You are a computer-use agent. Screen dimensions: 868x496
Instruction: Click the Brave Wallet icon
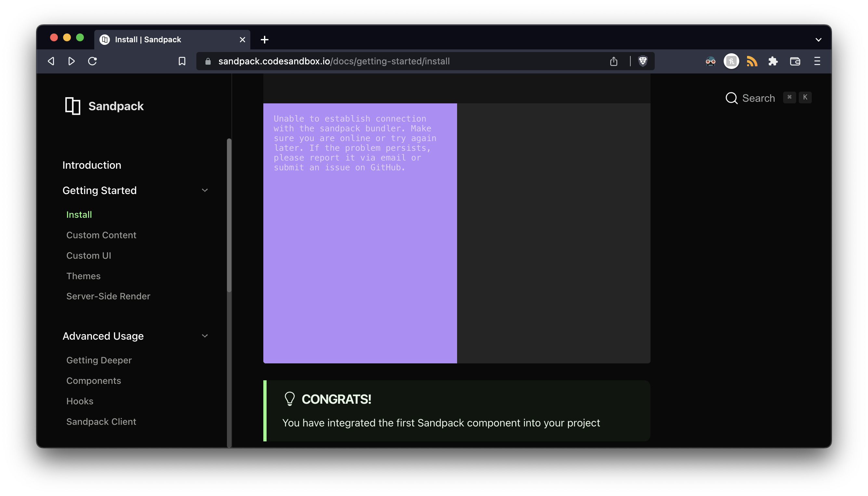click(x=795, y=61)
